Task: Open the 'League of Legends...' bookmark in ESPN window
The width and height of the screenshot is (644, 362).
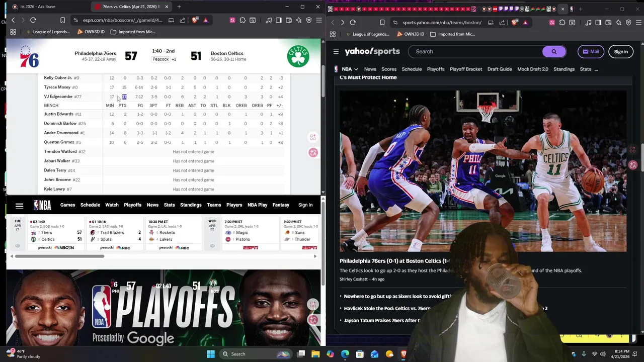Action: 47,32
